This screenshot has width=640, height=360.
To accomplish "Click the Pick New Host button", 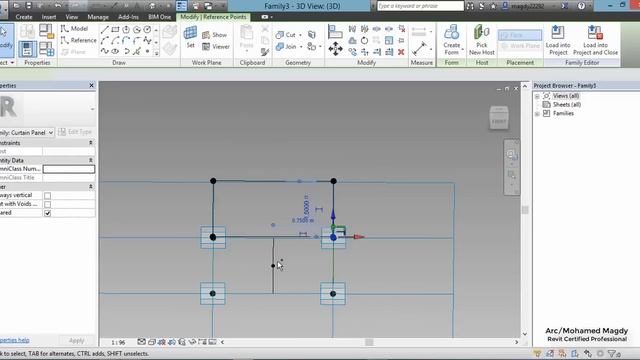I will click(x=482, y=40).
